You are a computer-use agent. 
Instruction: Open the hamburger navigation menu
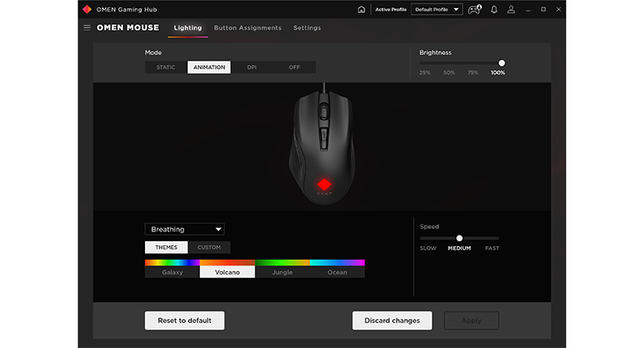tap(87, 28)
